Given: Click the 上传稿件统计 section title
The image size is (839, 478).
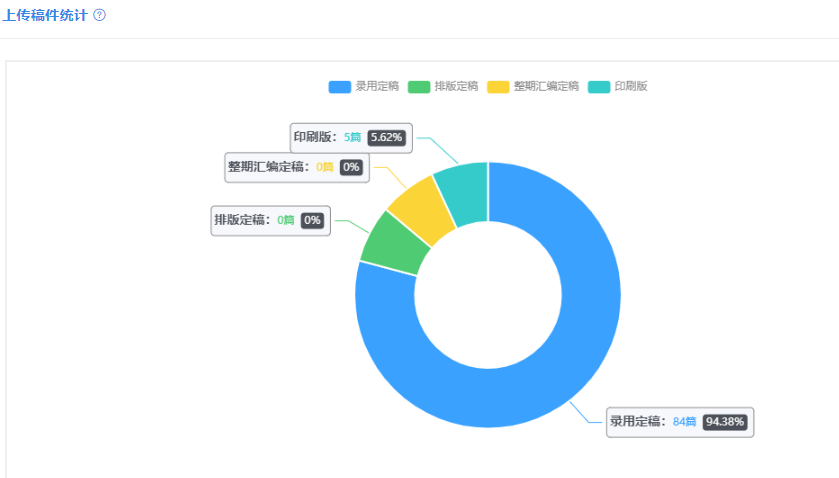Looking at the screenshot, I should pyautogui.click(x=44, y=16).
